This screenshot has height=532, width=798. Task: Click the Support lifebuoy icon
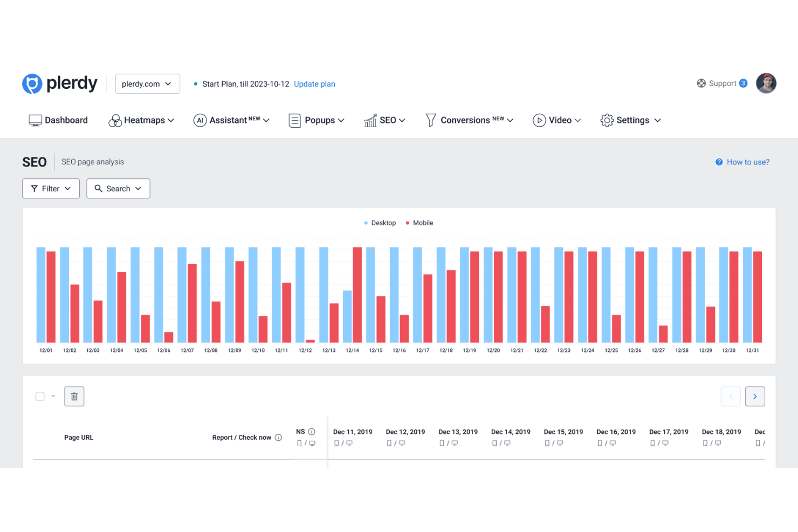[x=701, y=84]
